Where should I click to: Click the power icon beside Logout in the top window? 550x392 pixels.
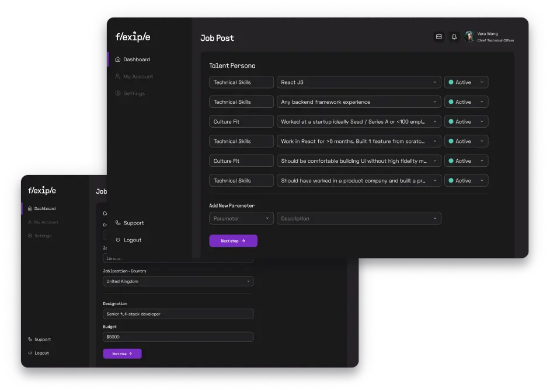(118, 240)
